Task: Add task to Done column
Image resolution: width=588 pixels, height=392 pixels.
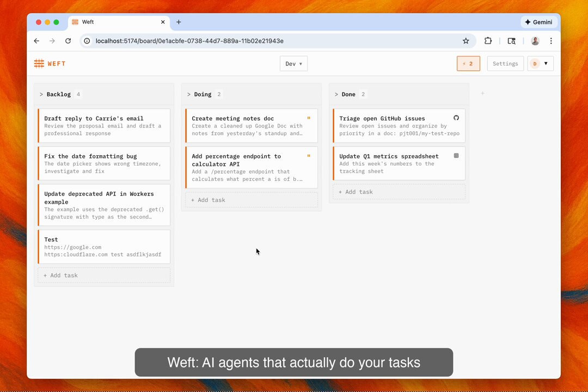Action: pos(399,192)
